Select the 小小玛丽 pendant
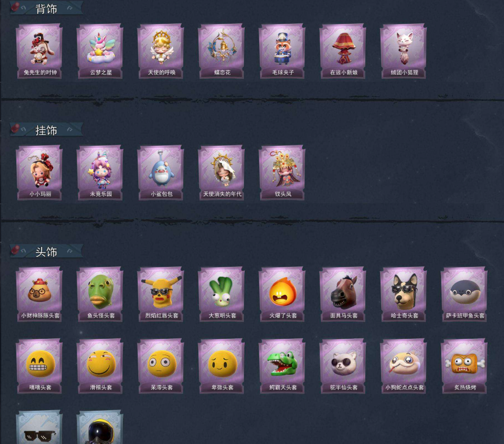The width and height of the screenshot is (504, 444). tap(40, 173)
